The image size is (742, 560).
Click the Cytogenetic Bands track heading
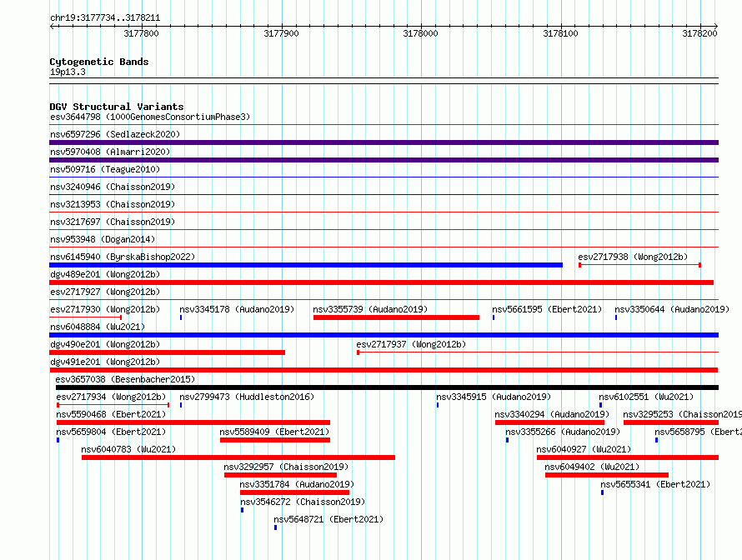tap(98, 62)
